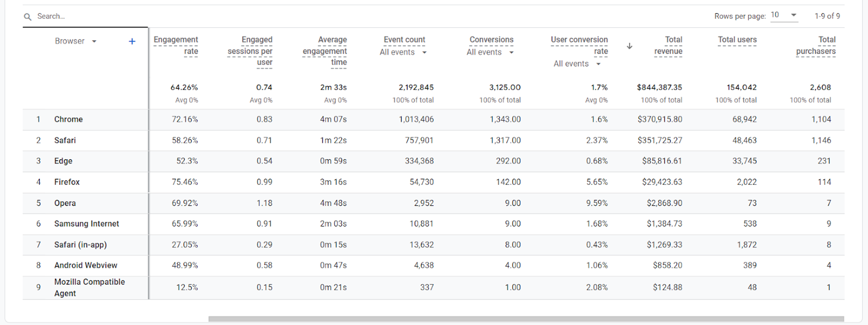This screenshot has width=868, height=325.
Task: Sort by Total users column header
Action: click(x=737, y=40)
